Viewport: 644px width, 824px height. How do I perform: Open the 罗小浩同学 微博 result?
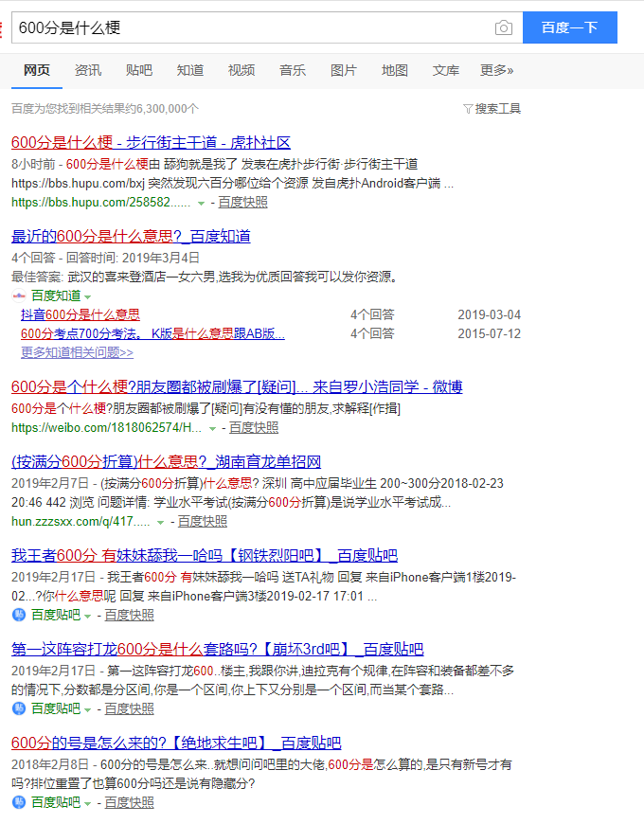pyautogui.click(x=237, y=387)
